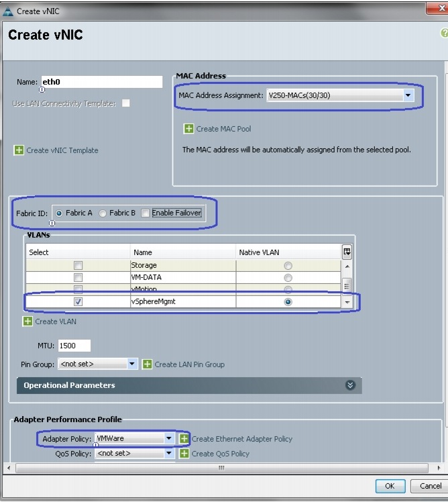Click the green plus icon beside Create VLAN

pyautogui.click(x=27, y=321)
